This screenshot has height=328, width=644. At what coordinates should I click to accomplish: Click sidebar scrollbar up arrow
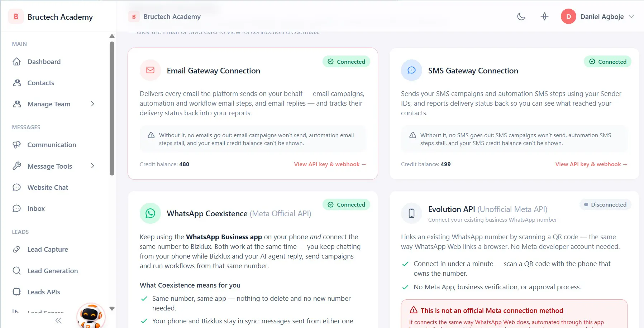click(112, 36)
